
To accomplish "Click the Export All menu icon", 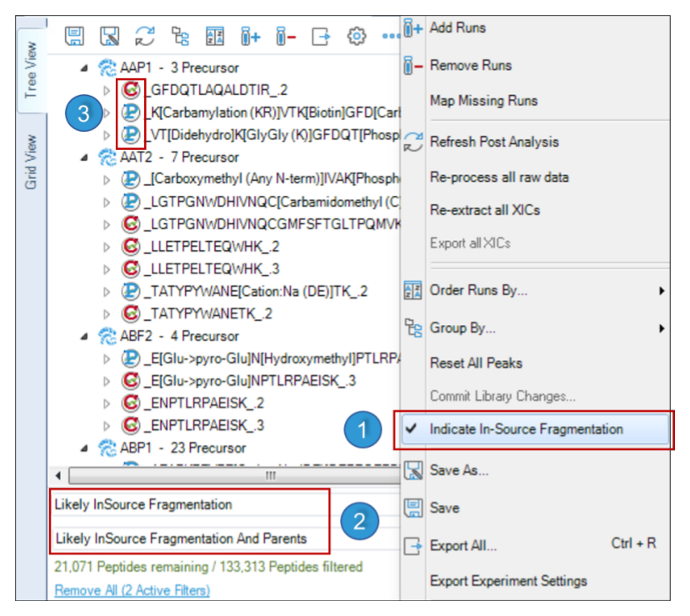I will pos(413,546).
